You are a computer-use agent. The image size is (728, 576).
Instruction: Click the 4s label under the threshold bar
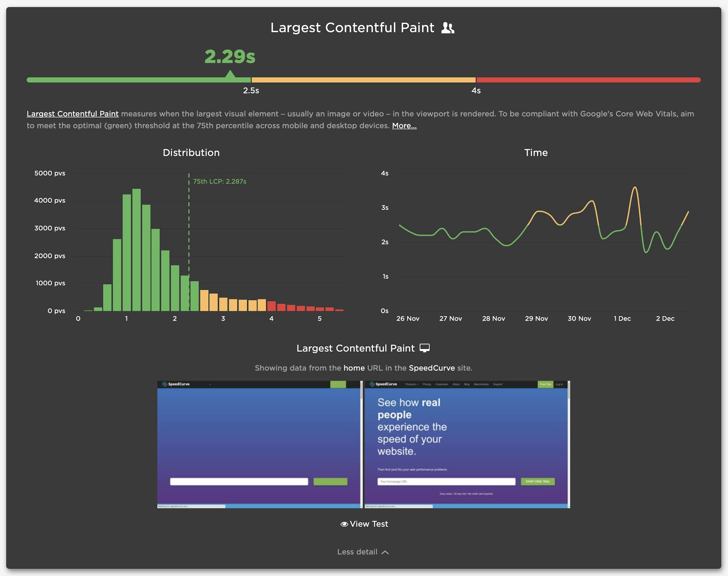point(477,91)
